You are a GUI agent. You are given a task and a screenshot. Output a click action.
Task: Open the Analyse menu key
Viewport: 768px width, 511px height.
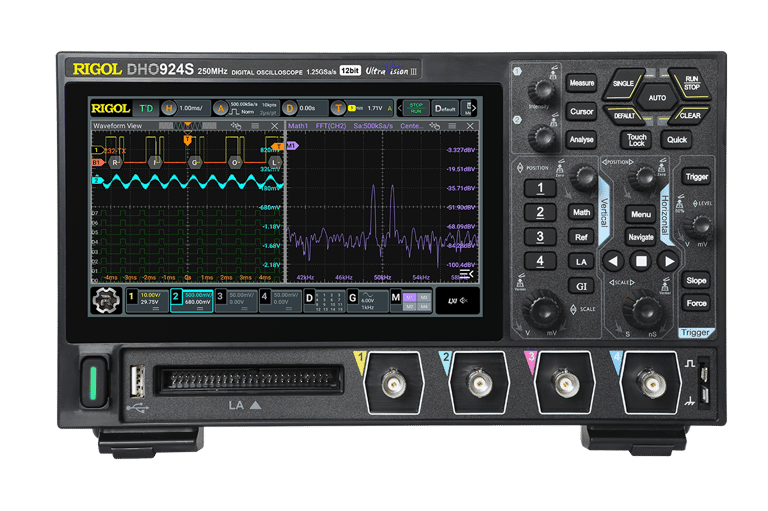point(582,140)
